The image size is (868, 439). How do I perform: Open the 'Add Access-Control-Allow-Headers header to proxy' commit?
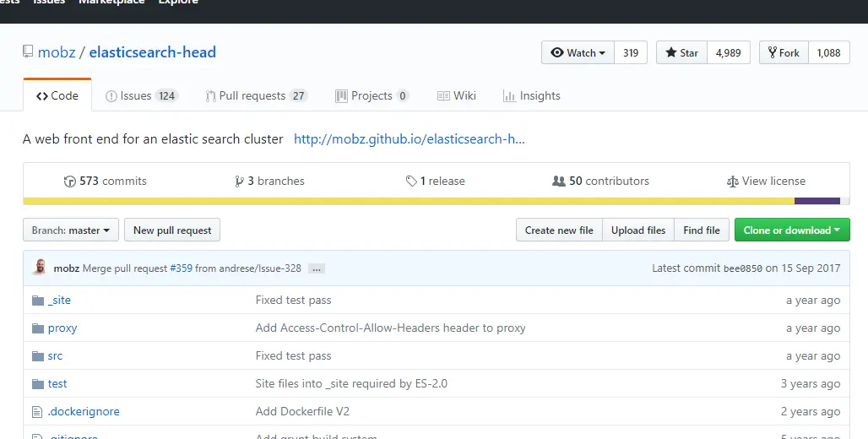coord(390,328)
